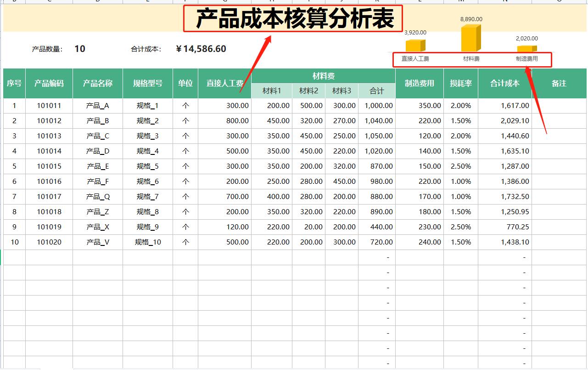
Task: Click the 2.50% loss rate of 产品_E
Action: pos(460,166)
